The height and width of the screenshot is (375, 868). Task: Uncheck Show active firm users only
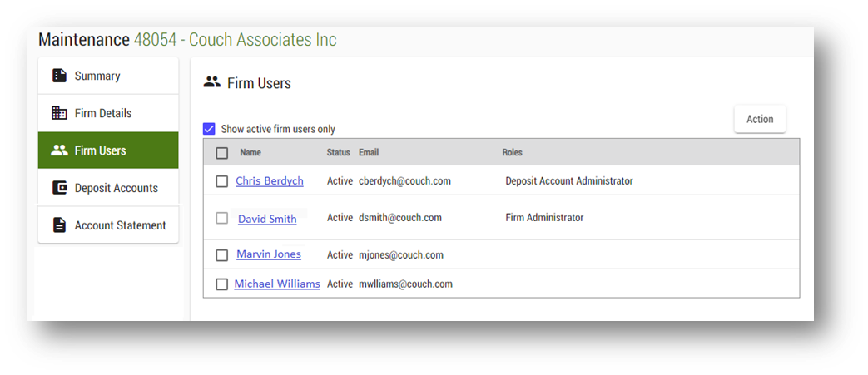click(210, 129)
